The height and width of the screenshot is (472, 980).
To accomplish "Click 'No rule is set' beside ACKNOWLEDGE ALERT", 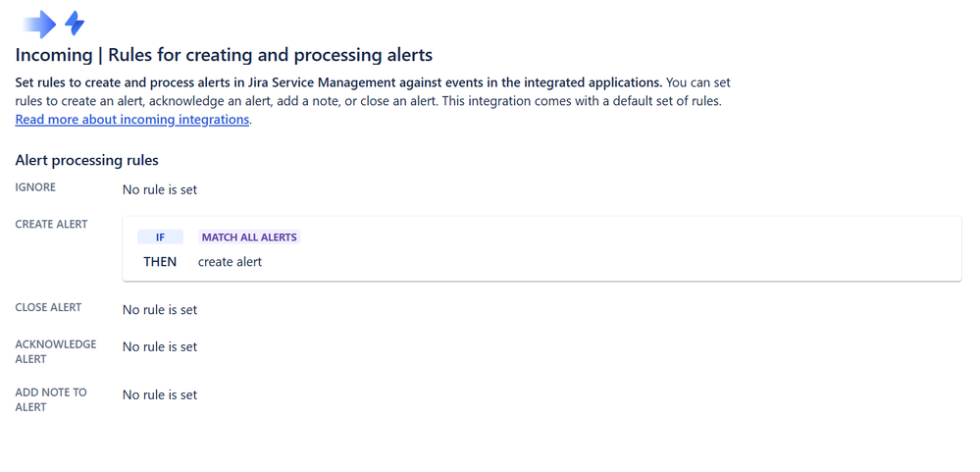I will point(159,346).
